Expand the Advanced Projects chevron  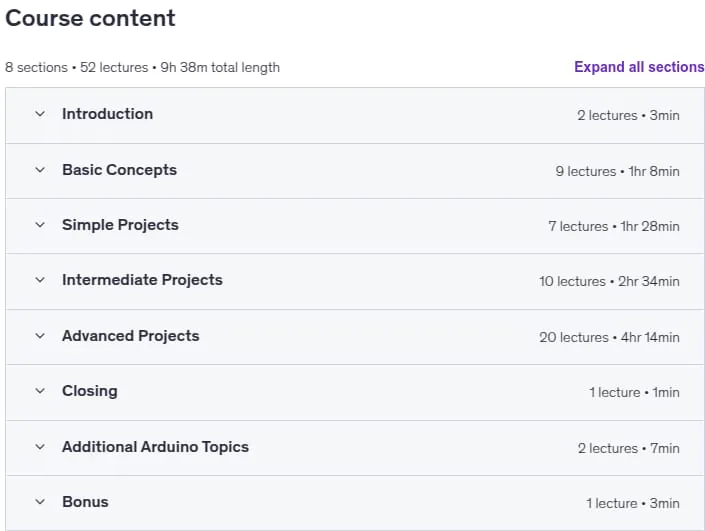tap(40, 336)
